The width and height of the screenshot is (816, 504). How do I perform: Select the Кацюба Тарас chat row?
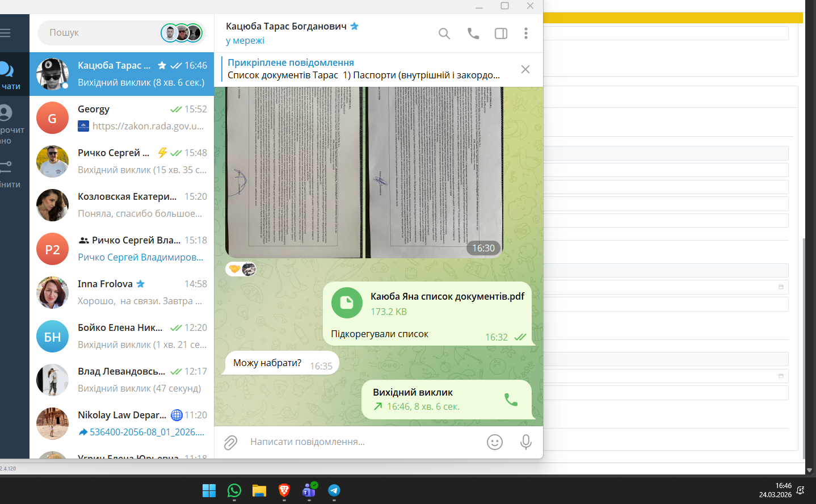[121, 74]
